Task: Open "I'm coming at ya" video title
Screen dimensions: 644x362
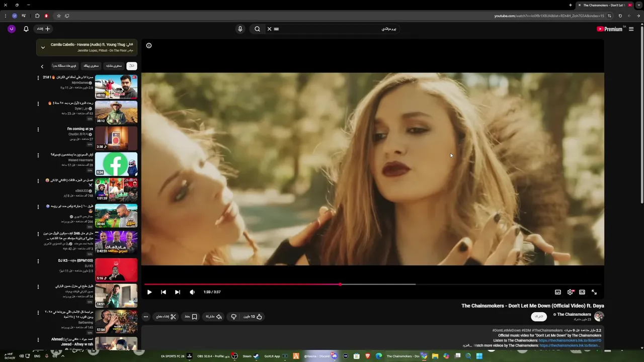Action: pyautogui.click(x=80, y=129)
